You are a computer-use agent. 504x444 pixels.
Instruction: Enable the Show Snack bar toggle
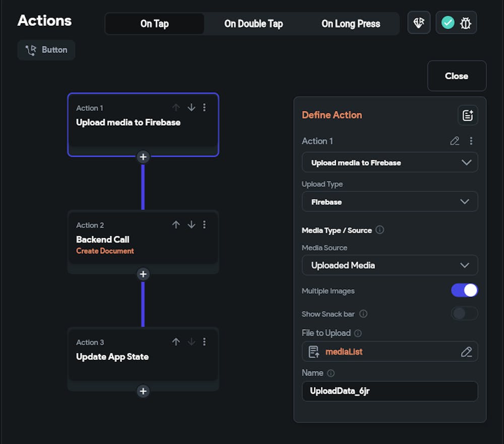464,313
